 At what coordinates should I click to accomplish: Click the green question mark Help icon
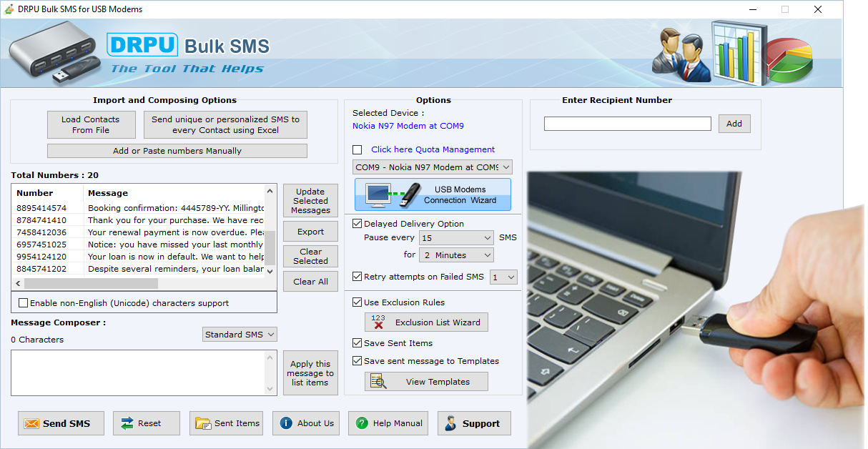[x=362, y=423]
